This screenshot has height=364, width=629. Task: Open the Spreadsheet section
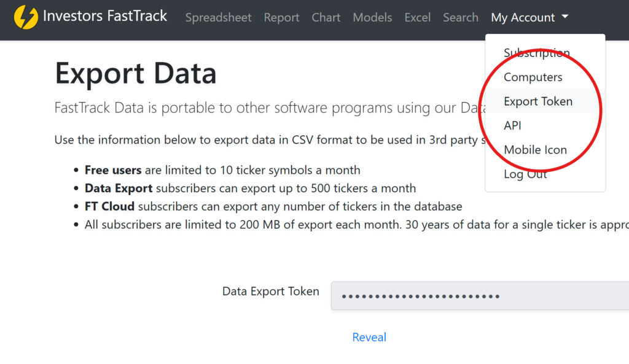click(218, 17)
